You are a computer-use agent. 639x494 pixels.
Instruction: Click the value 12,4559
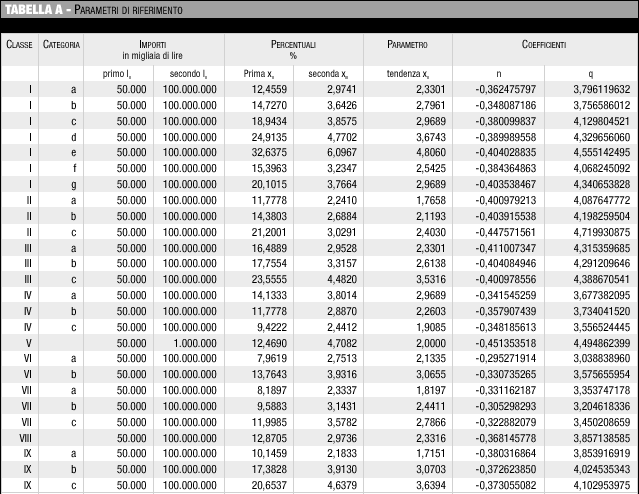click(269, 89)
